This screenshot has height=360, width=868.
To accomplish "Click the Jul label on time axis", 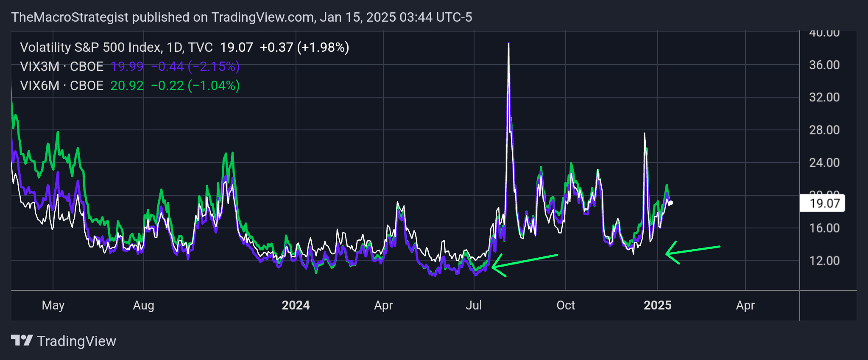I will tap(474, 305).
